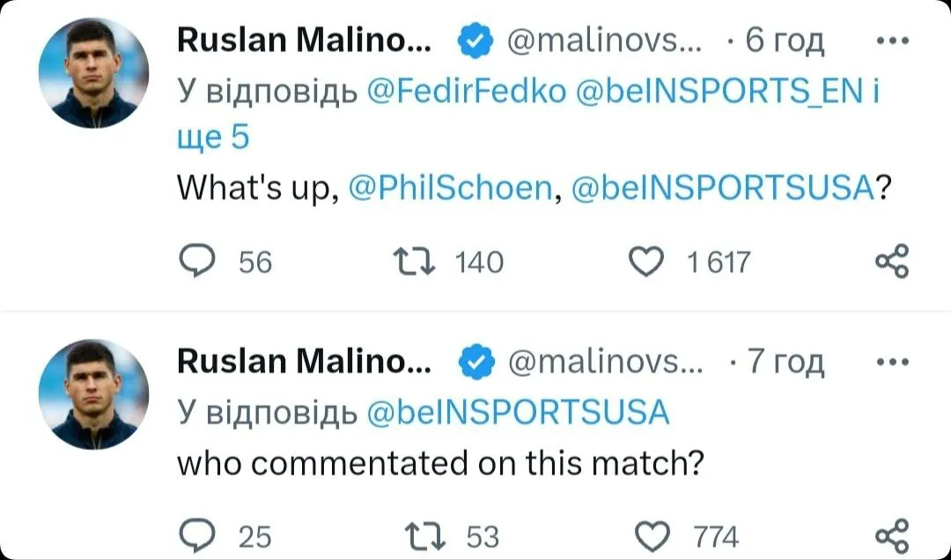Open @beINSPORTSUSA reply-to link in second tweet
This screenshot has width=951, height=560.
click(x=517, y=412)
